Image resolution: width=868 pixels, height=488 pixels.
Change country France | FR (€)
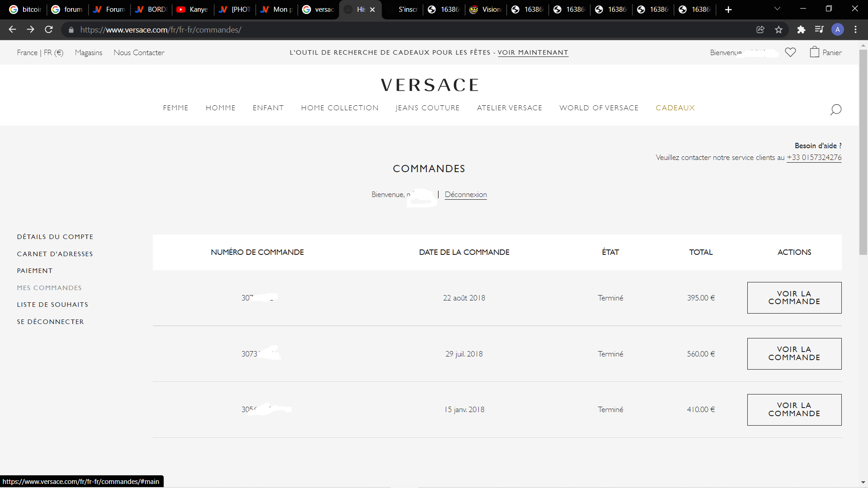tap(40, 53)
